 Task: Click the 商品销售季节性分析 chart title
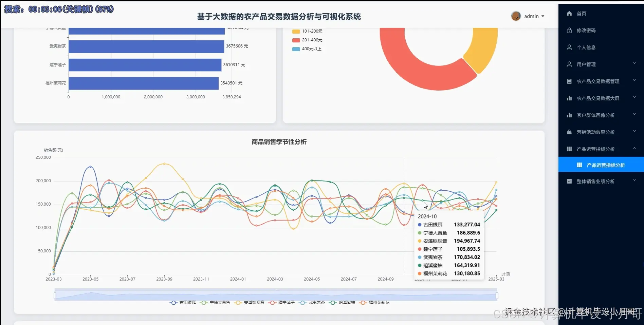(x=279, y=142)
